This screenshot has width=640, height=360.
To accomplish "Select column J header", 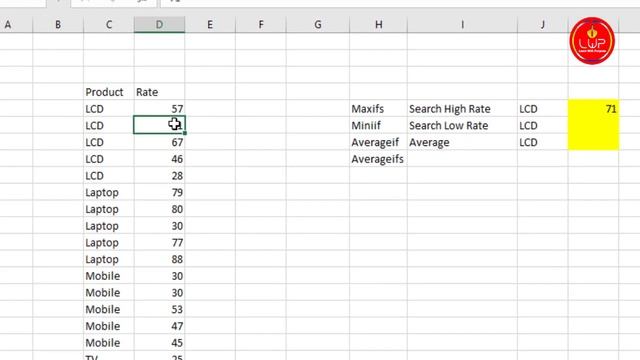I will pos(542,24).
